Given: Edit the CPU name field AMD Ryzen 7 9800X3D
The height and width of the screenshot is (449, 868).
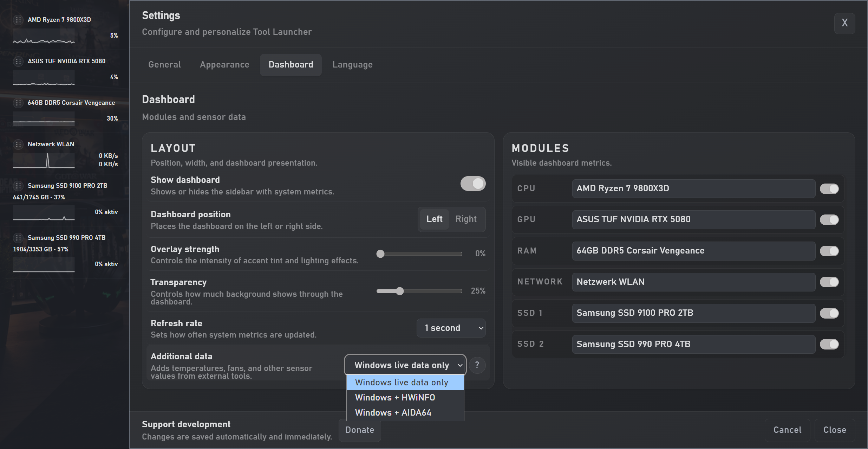Looking at the screenshot, I should 693,188.
